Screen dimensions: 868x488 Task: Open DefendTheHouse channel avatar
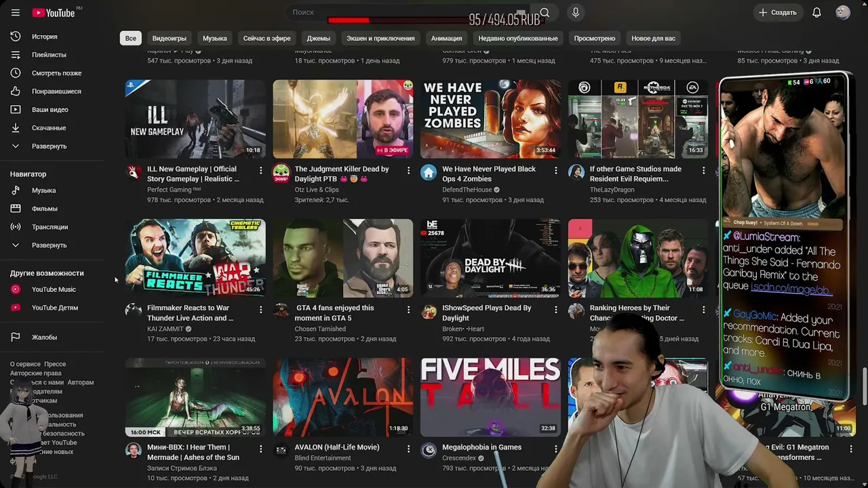tap(429, 172)
